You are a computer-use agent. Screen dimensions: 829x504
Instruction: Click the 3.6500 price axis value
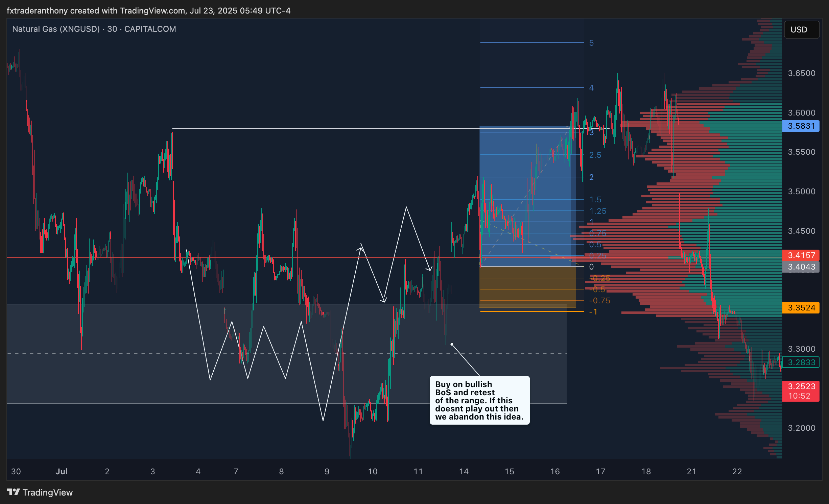[802, 73]
